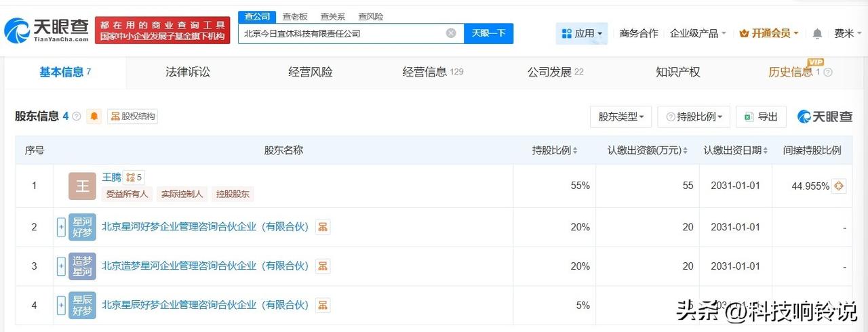The image size is (868, 332).
Task: Click the 导出 export button
Action: (x=761, y=117)
